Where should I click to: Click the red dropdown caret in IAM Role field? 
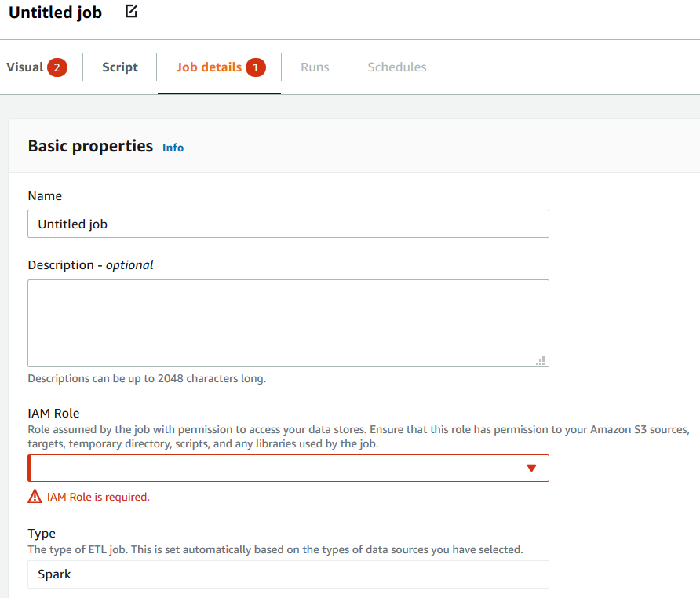click(532, 468)
